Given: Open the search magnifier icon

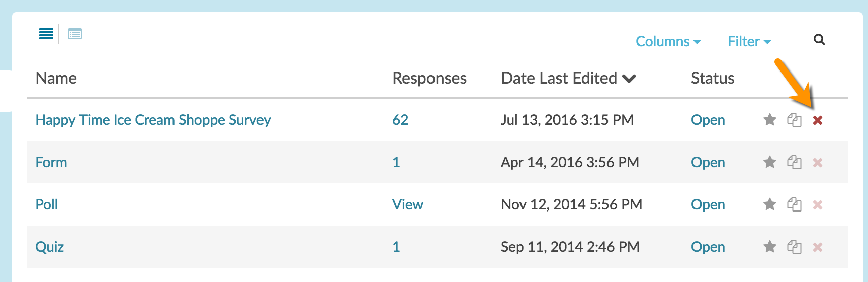Looking at the screenshot, I should click(x=819, y=40).
